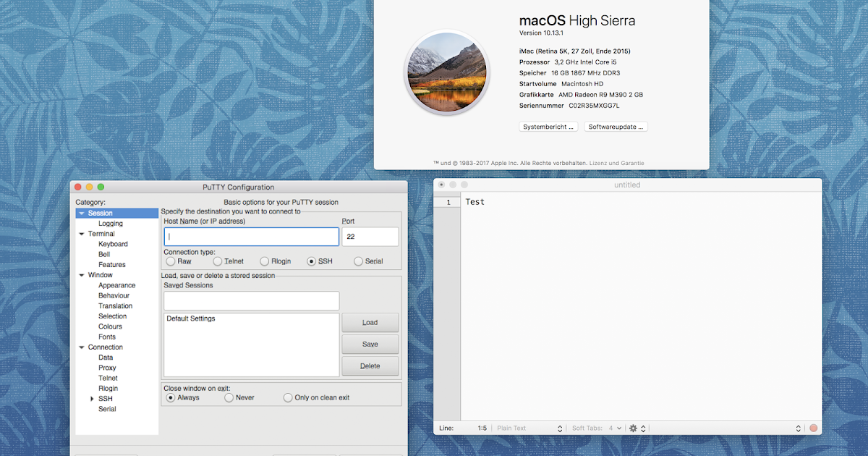
Task: Click line number 1 in editor gutter
Action: (448, 203)
